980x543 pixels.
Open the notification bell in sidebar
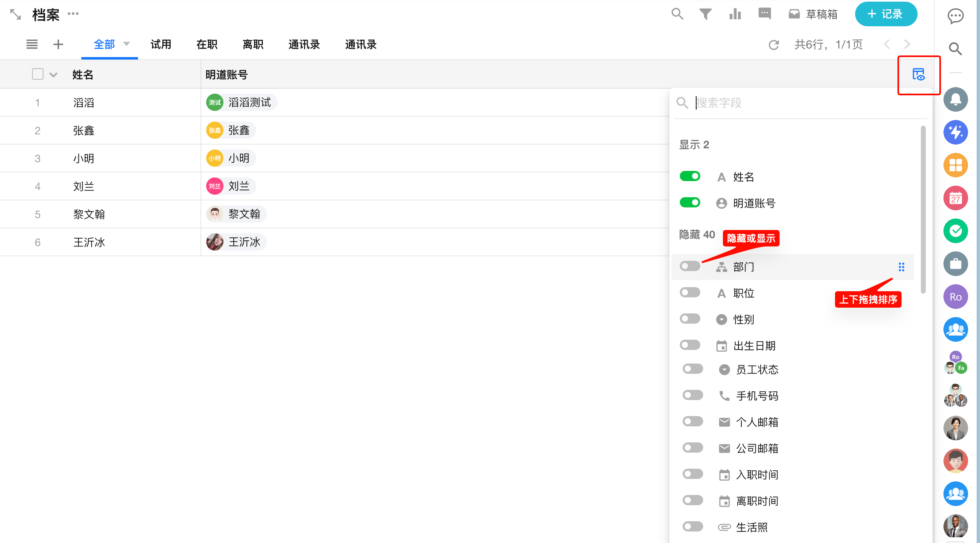955,99
